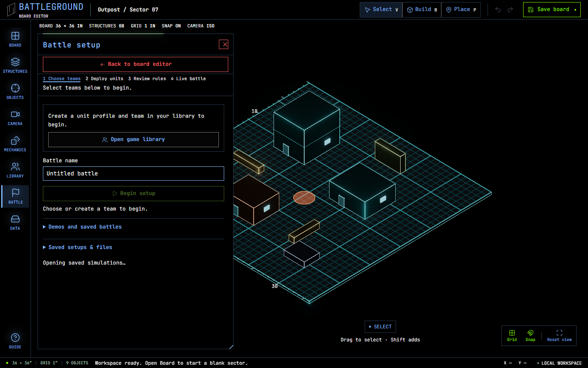The height and width of the screenshot is (368, 588).
Task: Reset the camera view
Action: coord(559,336)
